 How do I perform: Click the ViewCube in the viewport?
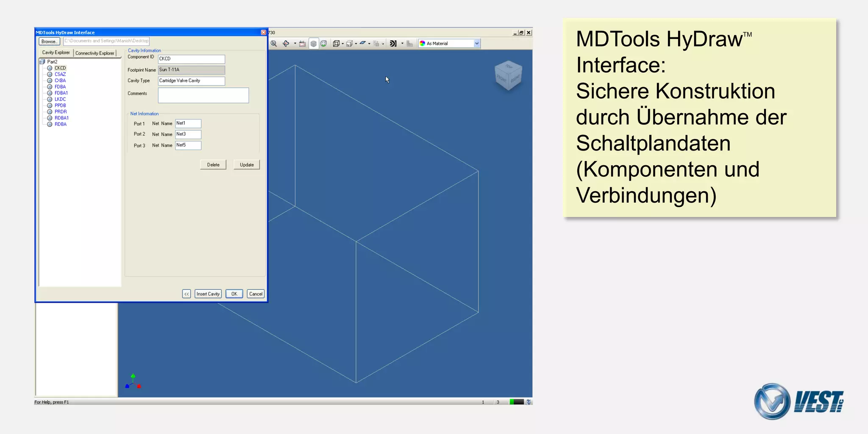click(508, 75)
